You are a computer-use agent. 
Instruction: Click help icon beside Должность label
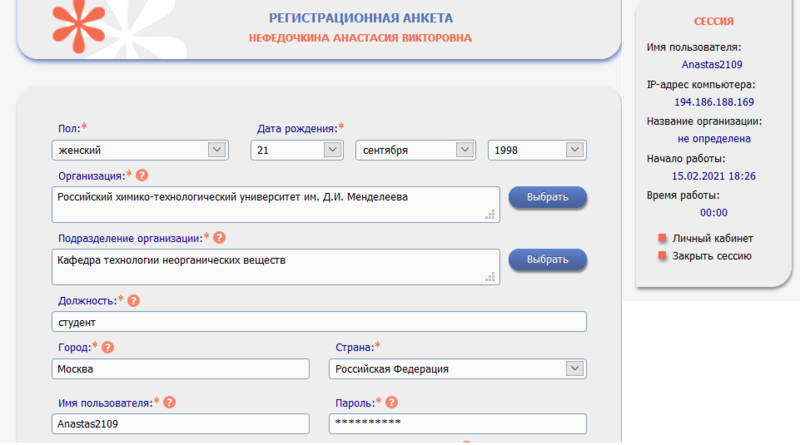(133, 300)
